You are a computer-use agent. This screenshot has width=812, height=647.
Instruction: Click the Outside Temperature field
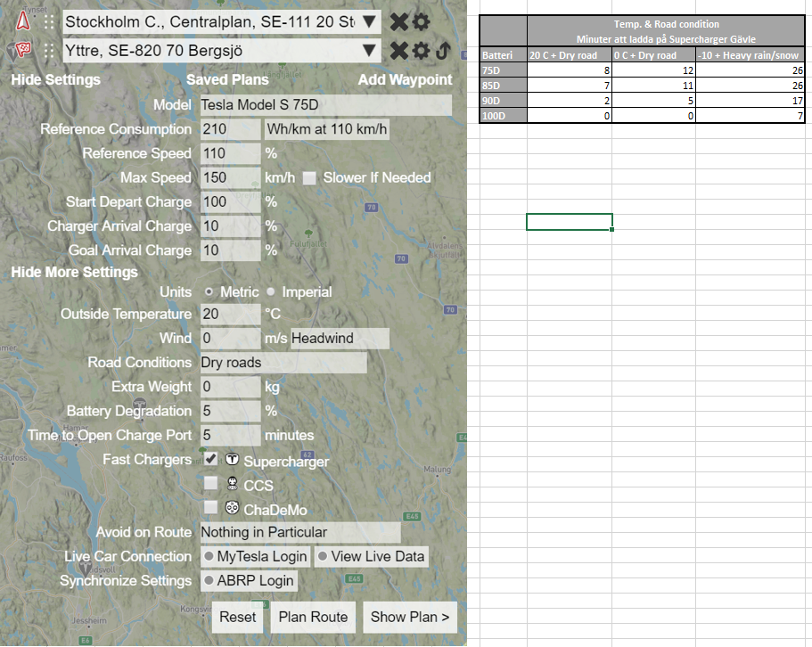[x=231, y=315]
